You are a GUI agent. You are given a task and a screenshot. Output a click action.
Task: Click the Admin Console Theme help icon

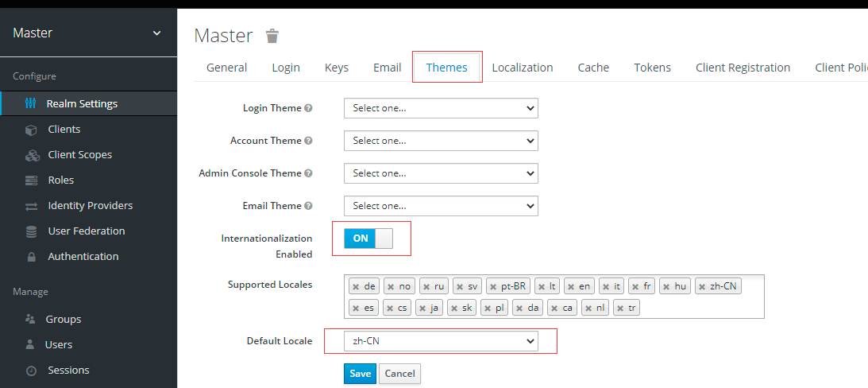pos(308,173)
